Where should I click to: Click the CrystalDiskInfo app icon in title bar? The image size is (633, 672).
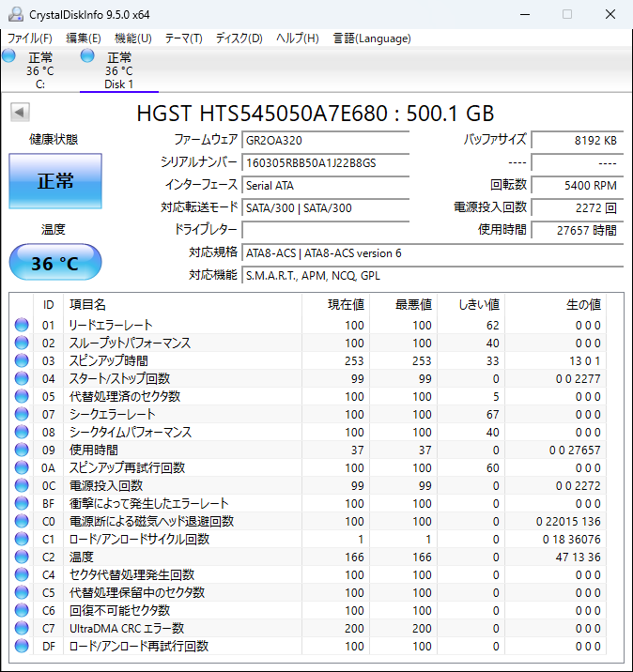point(16,15)
